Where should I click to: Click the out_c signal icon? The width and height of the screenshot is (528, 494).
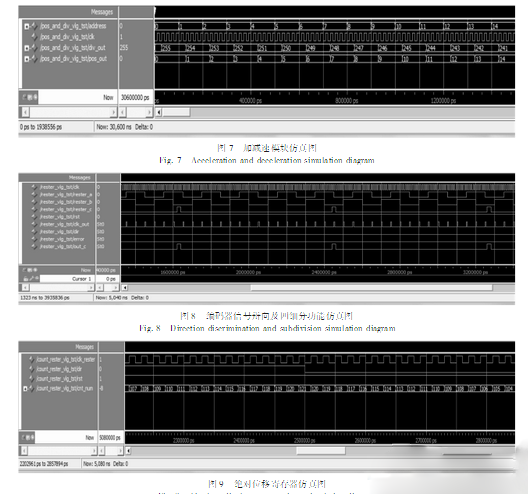point(34,246)
